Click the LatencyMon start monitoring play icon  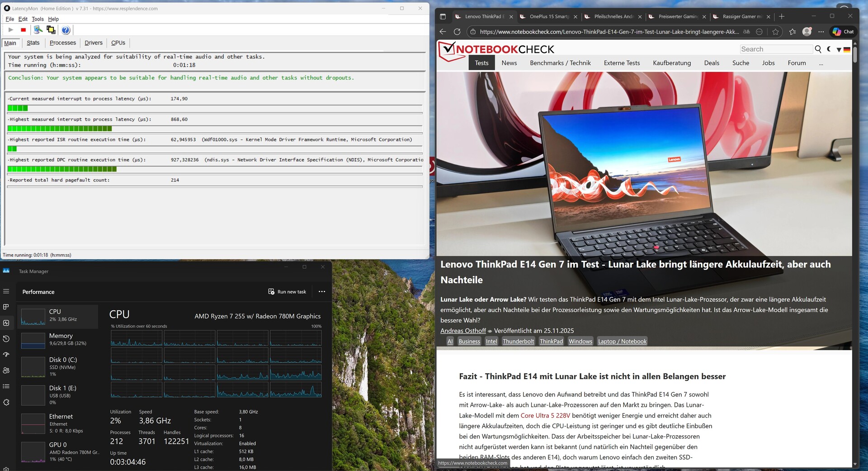click(x=11, y=30)
